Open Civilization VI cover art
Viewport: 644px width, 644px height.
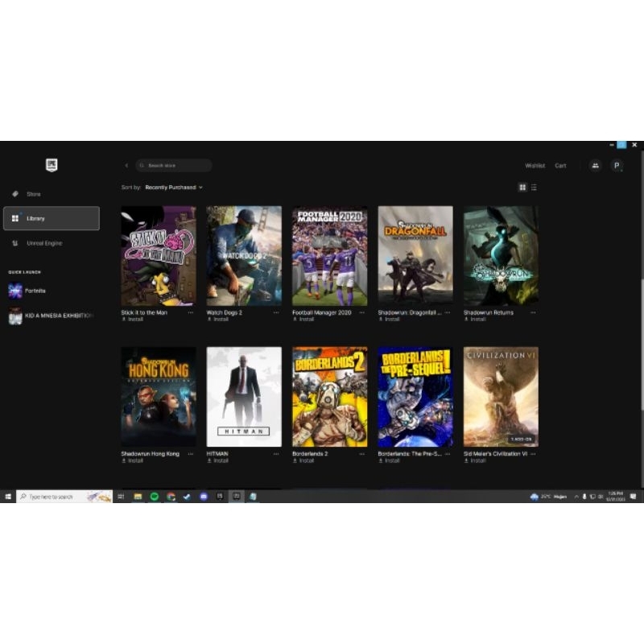pos(501,397)
